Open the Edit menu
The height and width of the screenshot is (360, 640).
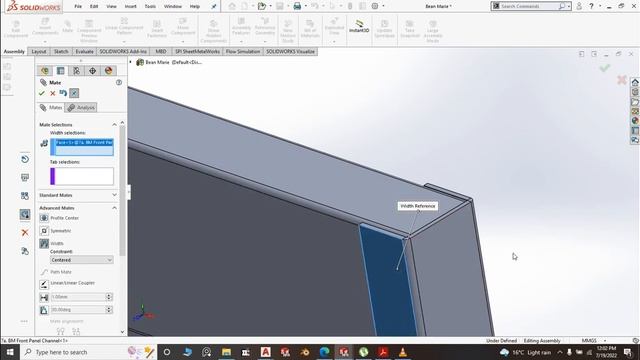click(94, 6)
